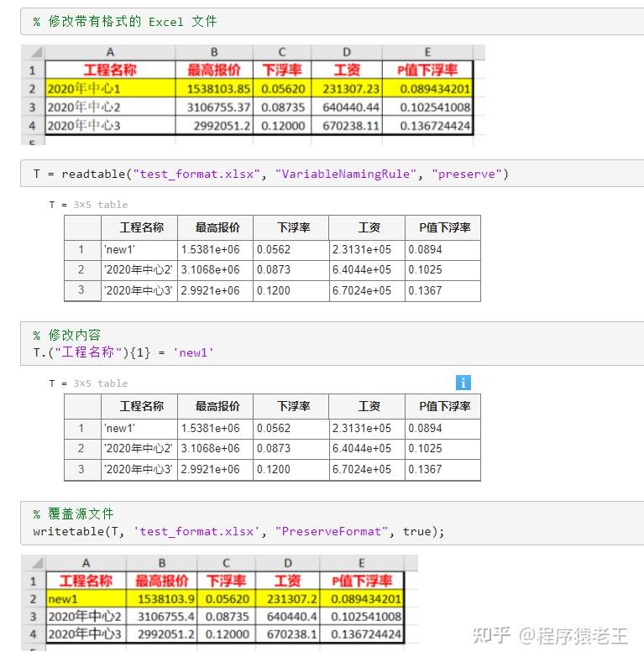Place cursor on the readtable function name
The image size is (644, 662).
(x=93, y=174)
